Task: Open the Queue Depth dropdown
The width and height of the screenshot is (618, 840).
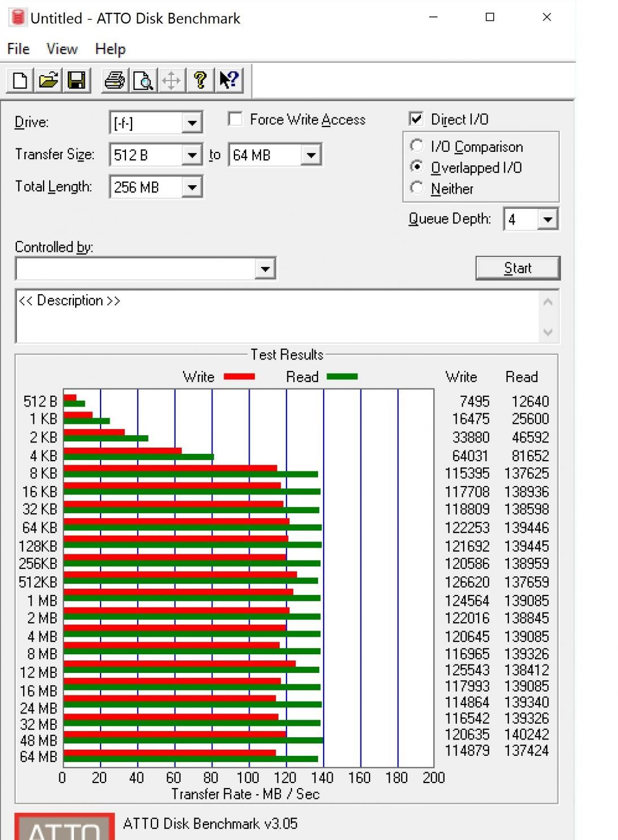Action: (547, 219)
